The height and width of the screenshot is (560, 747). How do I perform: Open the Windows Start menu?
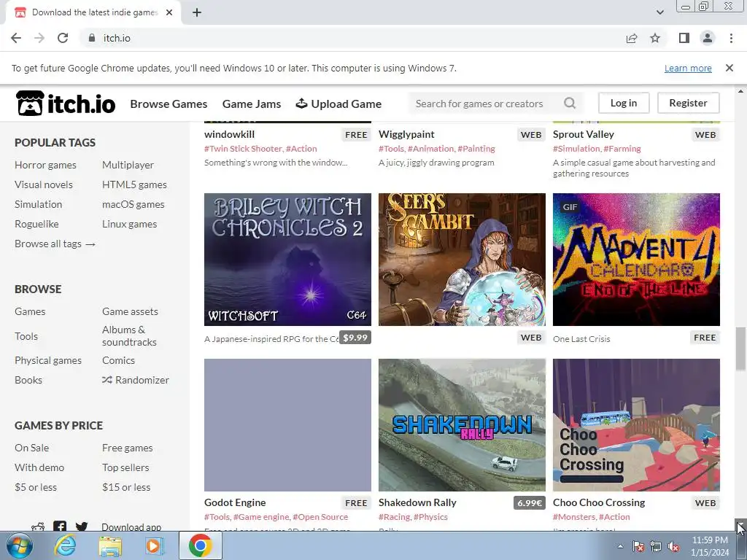pos(19,545)
